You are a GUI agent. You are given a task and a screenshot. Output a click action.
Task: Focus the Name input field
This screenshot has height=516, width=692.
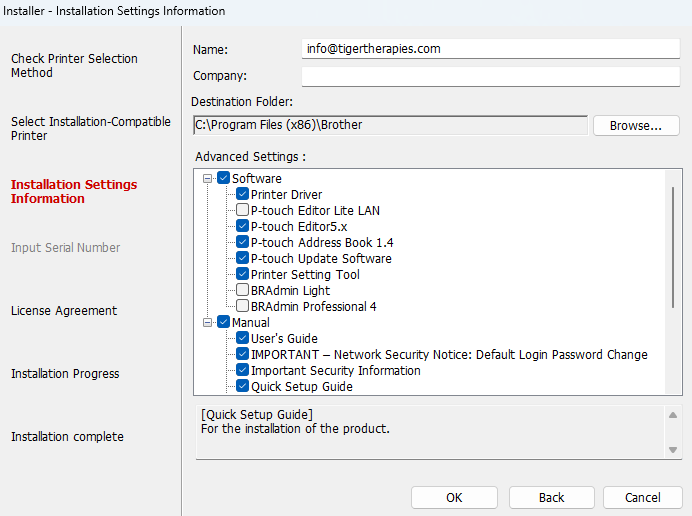(x=491, y=49)
